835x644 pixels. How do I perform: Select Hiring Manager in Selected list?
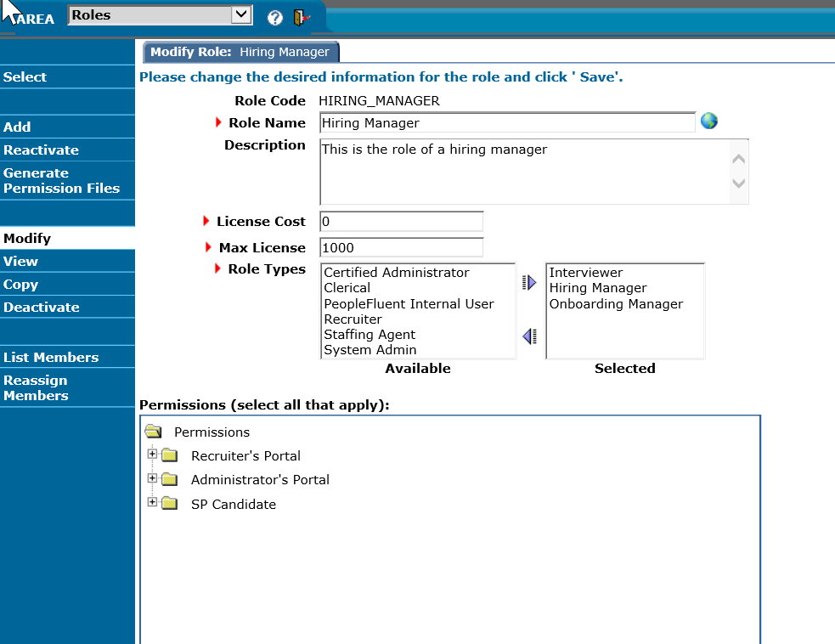pyautogui.click(x=597, y=288)
